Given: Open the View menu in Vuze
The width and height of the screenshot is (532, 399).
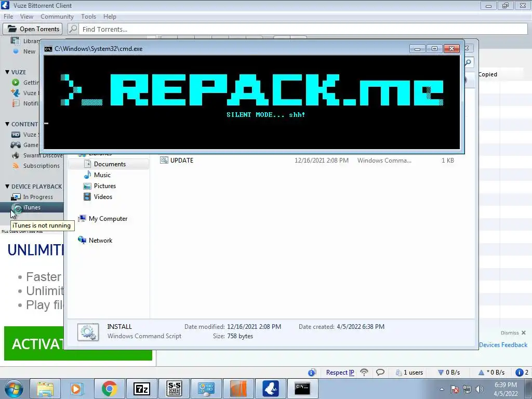Looking at the screenshot, I should coord(26,16).
